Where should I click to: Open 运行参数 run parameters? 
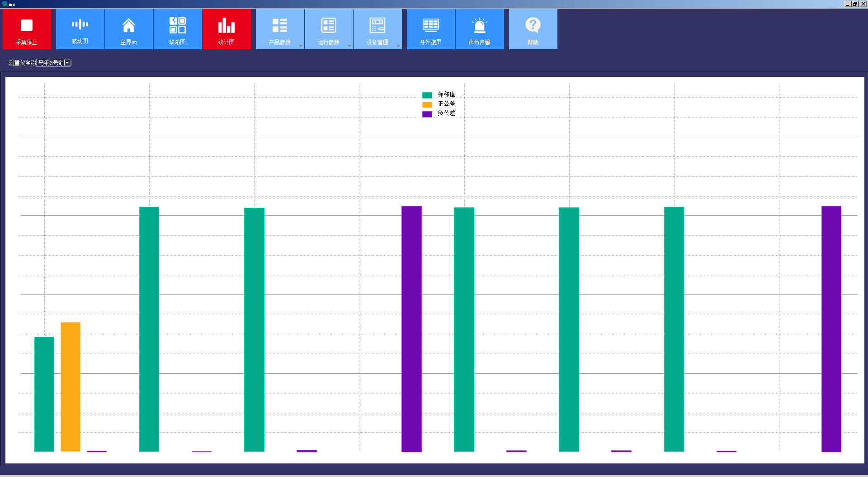coord(328,29)
